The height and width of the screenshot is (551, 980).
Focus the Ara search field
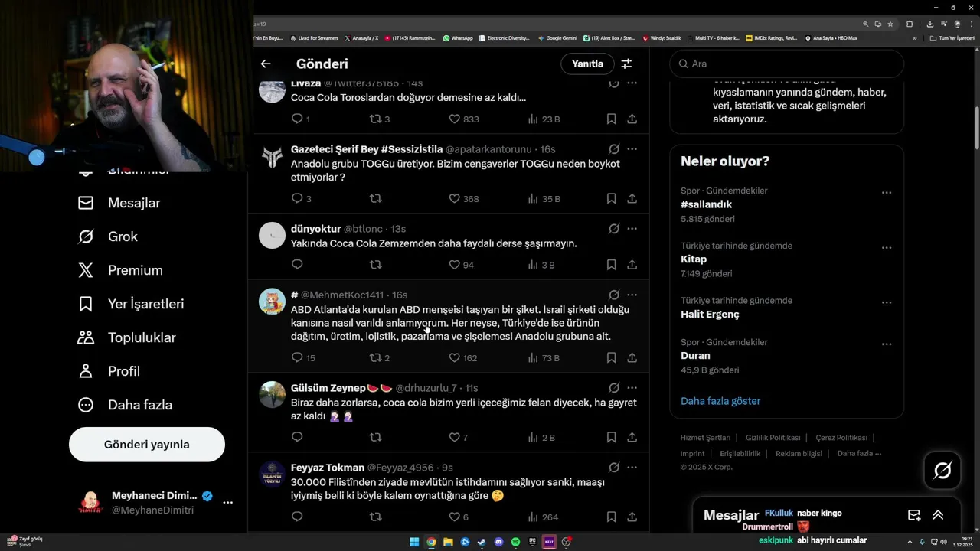(787, 64)
